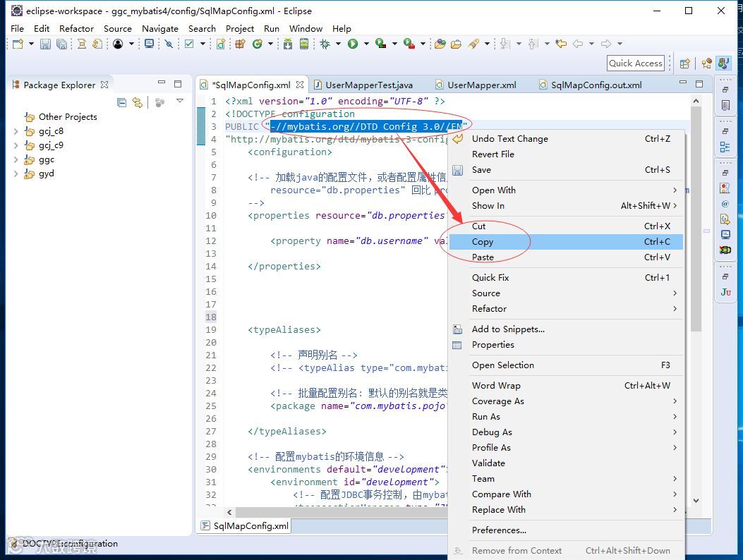Click the Search flashlight icon

click(473, 44)
